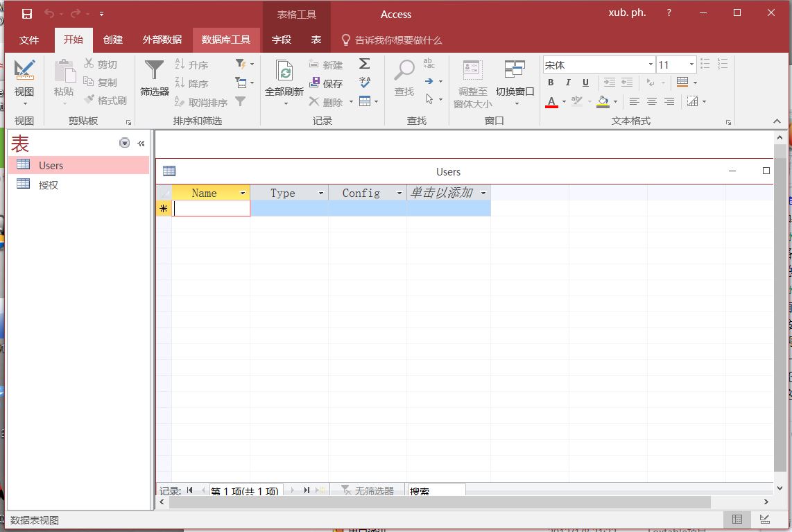Click the help question mark button
This screenshot has height=532, width=792.
[x=669, y=13]
